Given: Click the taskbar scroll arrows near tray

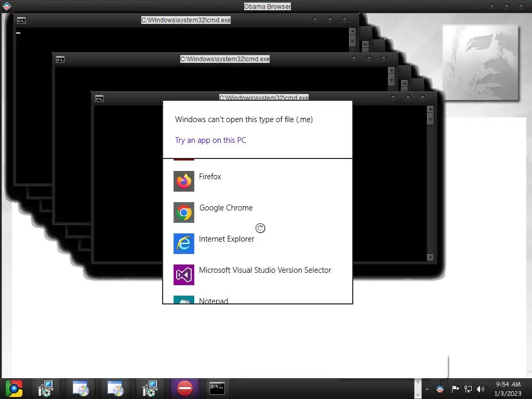Looking at the screenshot, I should [418, 389].
